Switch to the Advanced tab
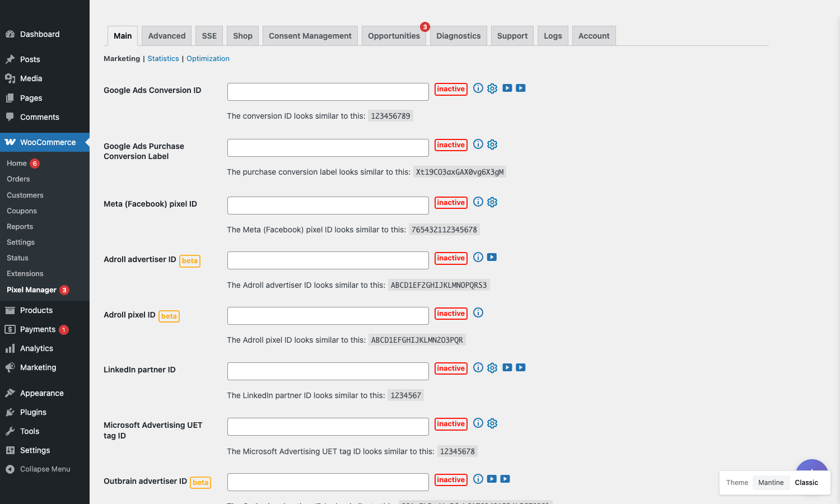 point(167,36)
